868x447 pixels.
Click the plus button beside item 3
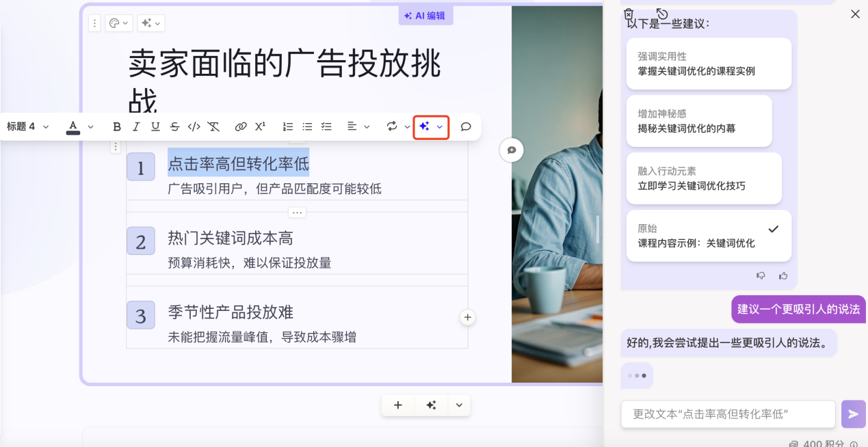pos(467,317)
